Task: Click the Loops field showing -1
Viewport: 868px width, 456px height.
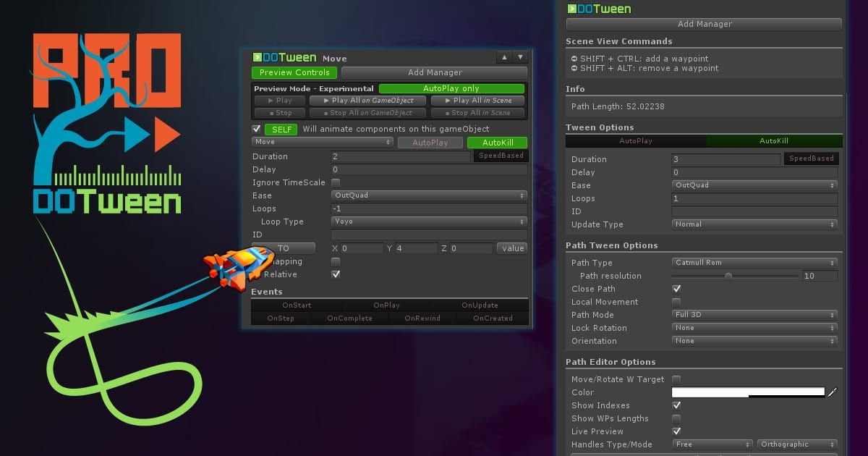Action: [x=429, y=208]
